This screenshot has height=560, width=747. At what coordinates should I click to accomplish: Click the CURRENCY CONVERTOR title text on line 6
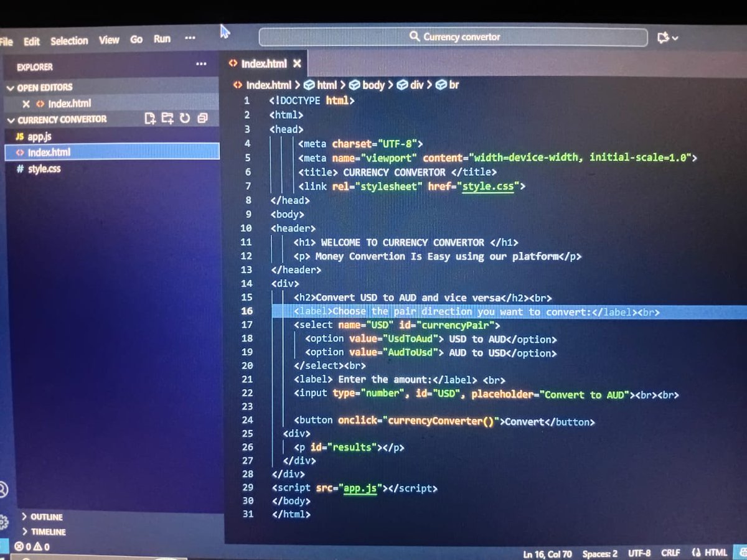point(395,172)
